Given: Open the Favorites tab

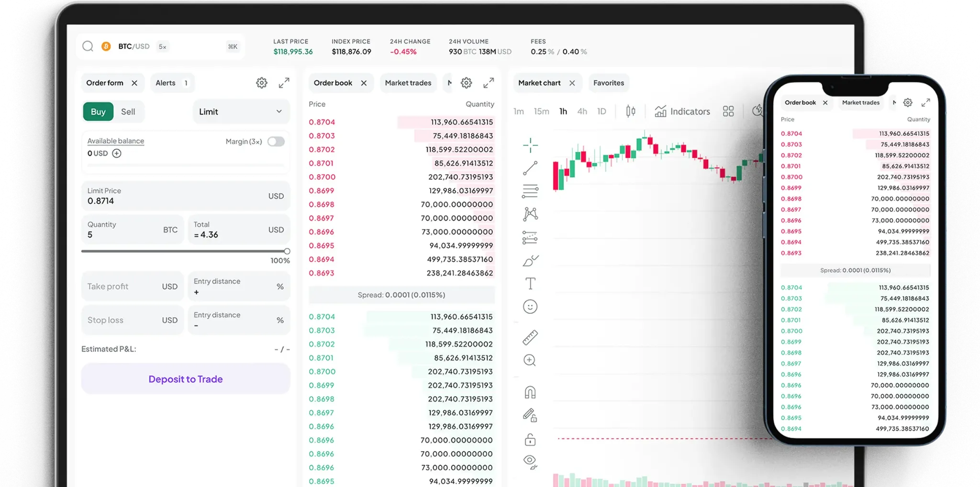Looking at the screenshot, I should [x=608, y=83].
